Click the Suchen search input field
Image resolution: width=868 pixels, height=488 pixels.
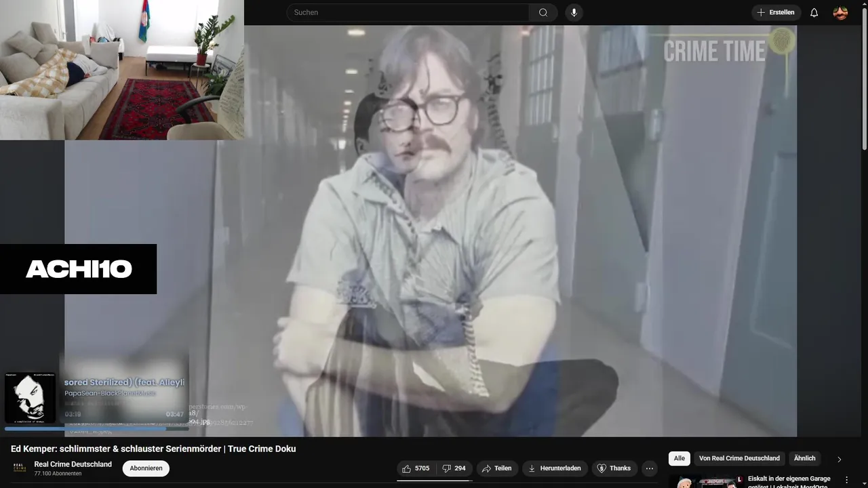[x=408, y=12]
